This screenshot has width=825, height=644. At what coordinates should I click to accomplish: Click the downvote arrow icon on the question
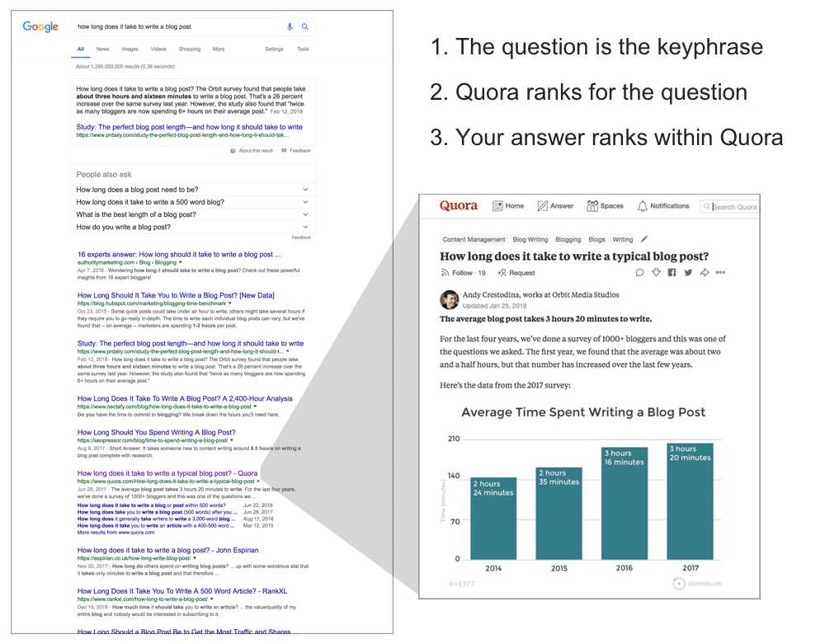point(656,272)
